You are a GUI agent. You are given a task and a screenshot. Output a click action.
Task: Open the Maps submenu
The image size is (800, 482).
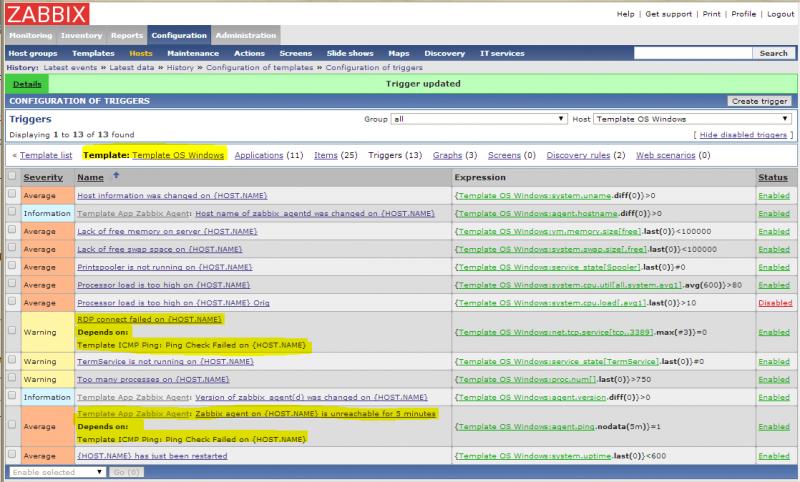click(x=398, y=53)
